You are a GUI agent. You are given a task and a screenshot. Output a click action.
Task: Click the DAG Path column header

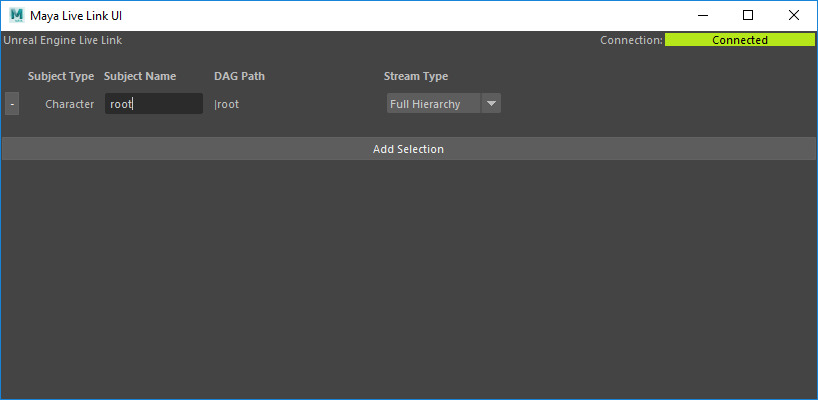click(x=239, y=76)
